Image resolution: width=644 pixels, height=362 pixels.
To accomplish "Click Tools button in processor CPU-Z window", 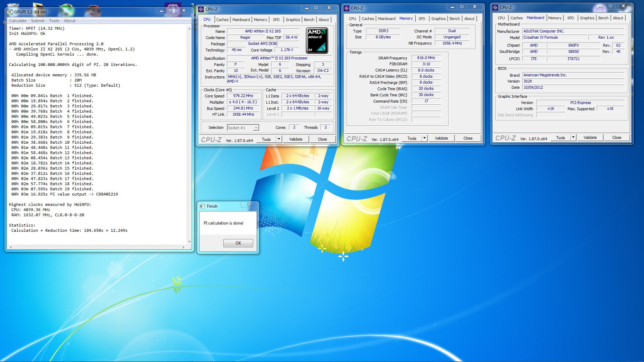I will coord(266,139).
